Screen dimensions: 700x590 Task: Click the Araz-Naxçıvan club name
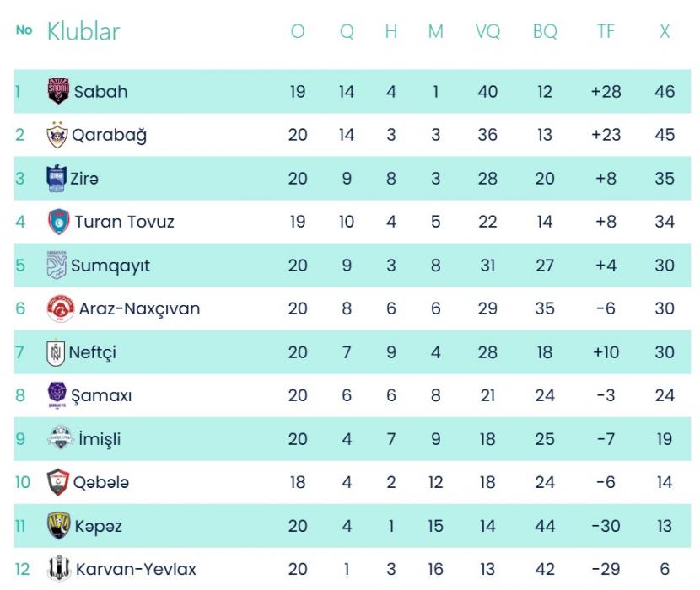coord(139,308)
